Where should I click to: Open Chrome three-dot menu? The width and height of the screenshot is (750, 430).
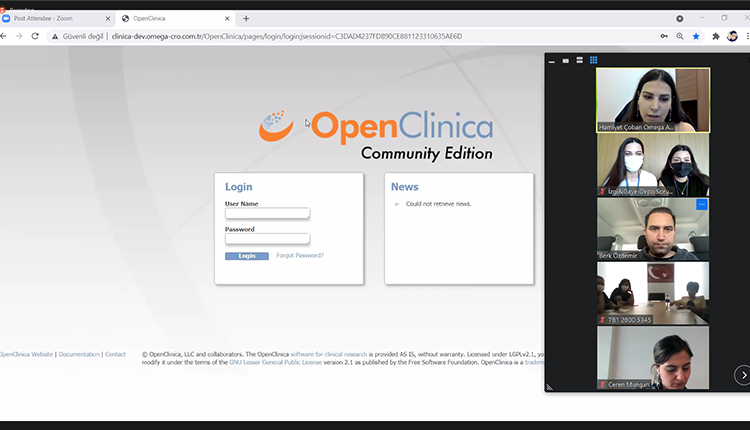(x=745, y=36)
